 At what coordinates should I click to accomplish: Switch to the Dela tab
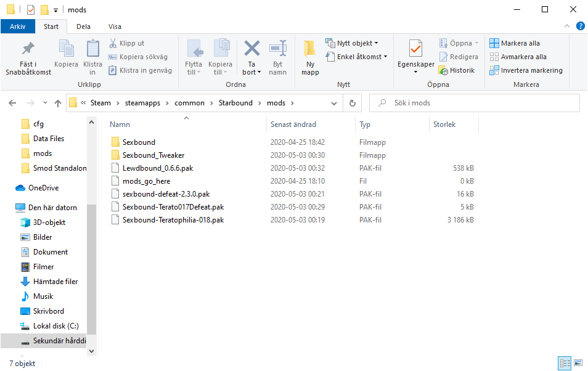point(83,26)
